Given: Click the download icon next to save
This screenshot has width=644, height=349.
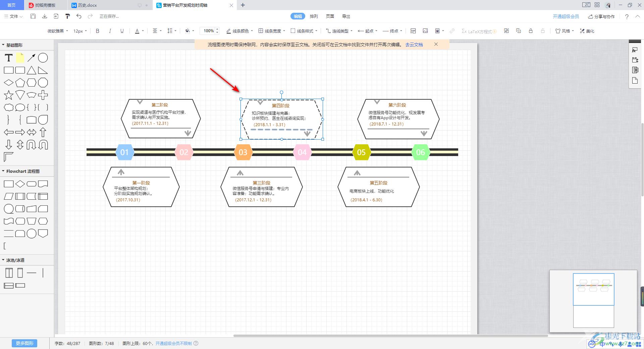Looking at the screenshot, I should click(44, 16).
